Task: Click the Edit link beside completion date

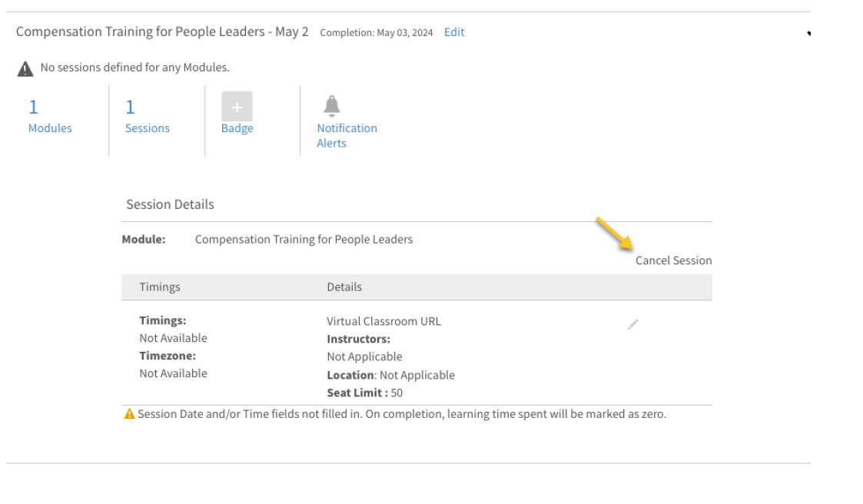Action: tap(454, 32)
